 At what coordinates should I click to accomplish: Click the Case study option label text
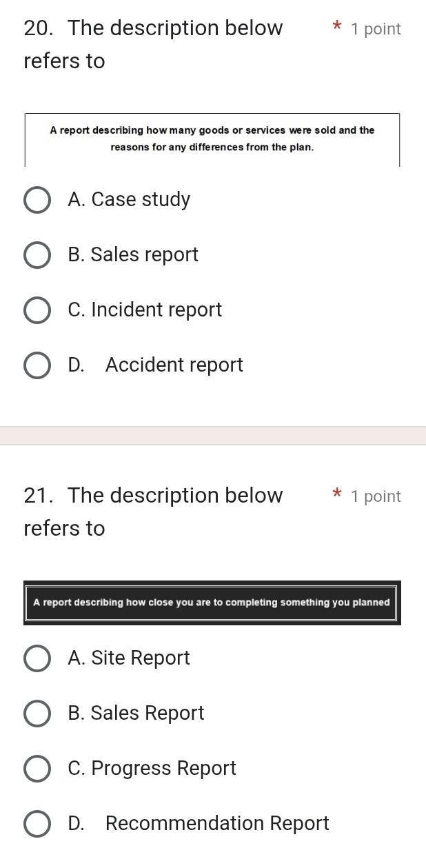pyautogui.click(x=130, y=200)
